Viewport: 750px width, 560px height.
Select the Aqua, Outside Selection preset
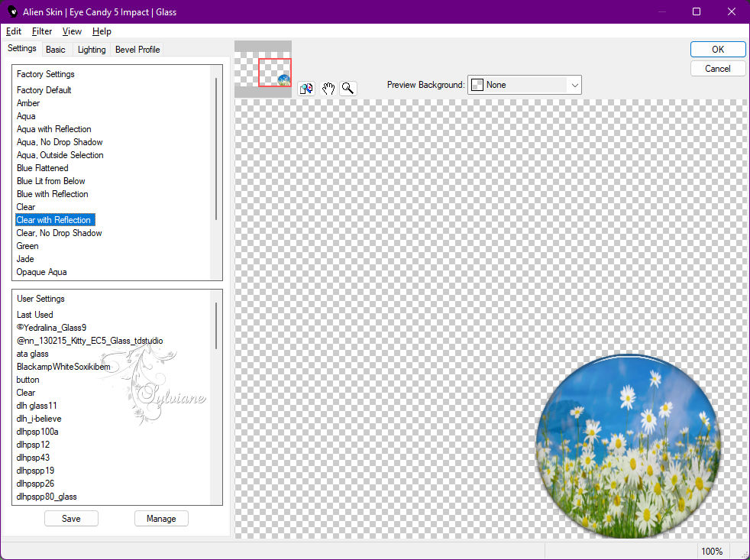click(60, 154)
